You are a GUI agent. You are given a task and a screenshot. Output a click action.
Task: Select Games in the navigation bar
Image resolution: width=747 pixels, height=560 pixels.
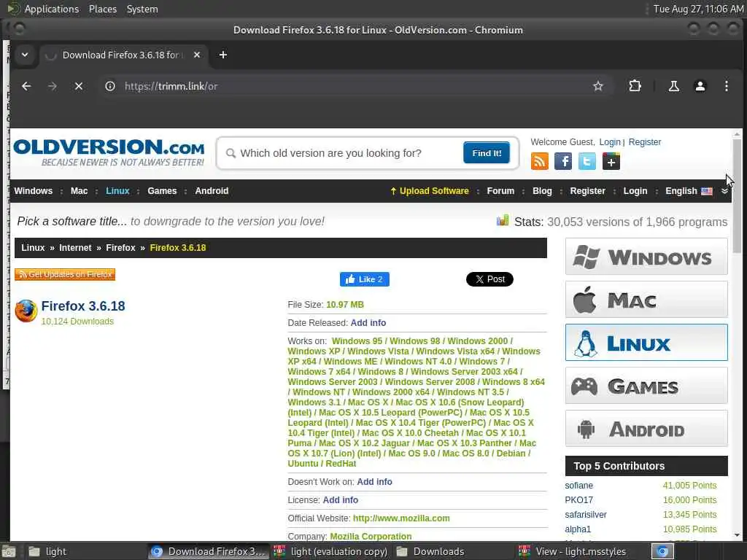coord(162,191)
